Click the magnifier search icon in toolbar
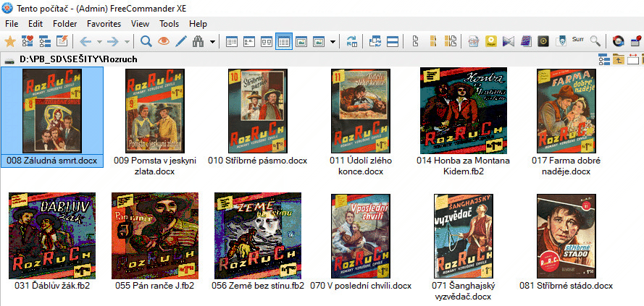Screen dimensions: 644x306 [x=146, y=41]
